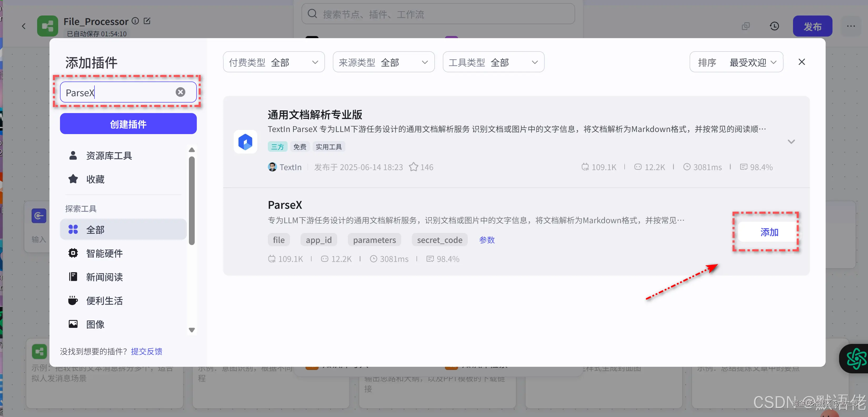868x417 pixels.
Task: Expand the plugin description with the chevron
Action: [791, 141]
